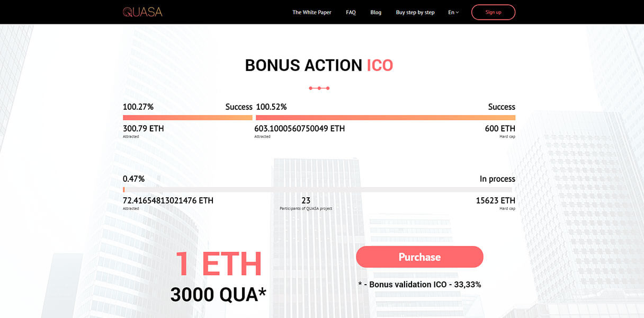This screenshot has height=318, width=644.
Task: Click the 600 ETH hard cap
Action: tap(500, 128)
